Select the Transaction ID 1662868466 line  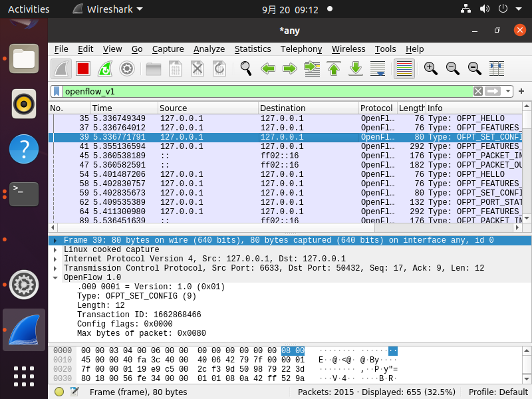point(139,315)
